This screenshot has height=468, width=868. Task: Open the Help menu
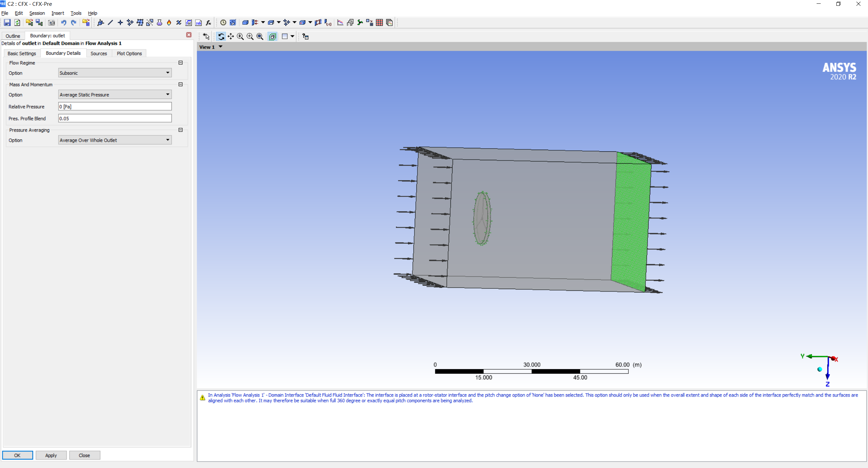tap(93, 13)
